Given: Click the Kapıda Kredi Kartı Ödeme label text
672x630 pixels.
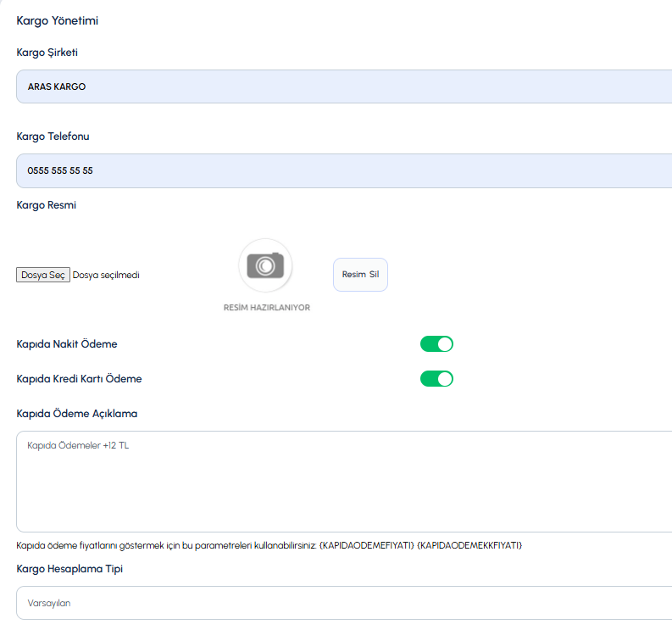Looking at the screenshot, I should click(79, 379).
